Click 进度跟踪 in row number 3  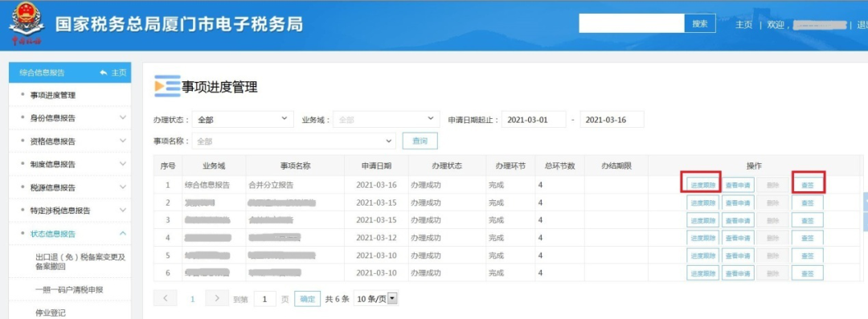(703, 220)
